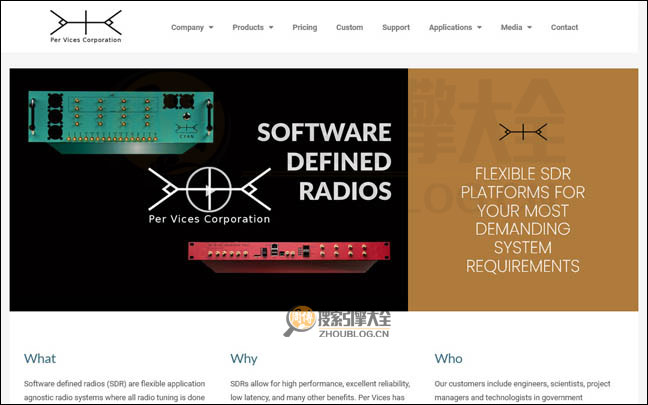This screenshot has width=648, height=405.
Task: Click the Software Defined Radios headline
Action: [324, 162]
